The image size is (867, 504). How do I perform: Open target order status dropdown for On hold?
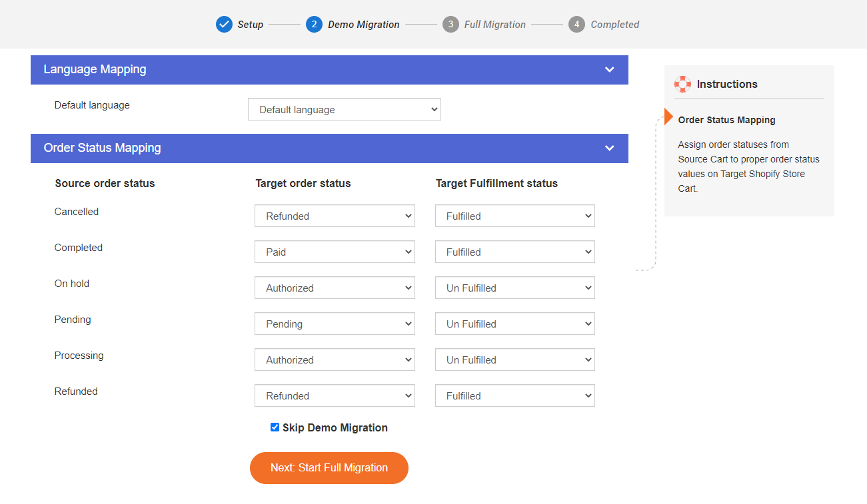pyautogui.click(x=335, y=288)
